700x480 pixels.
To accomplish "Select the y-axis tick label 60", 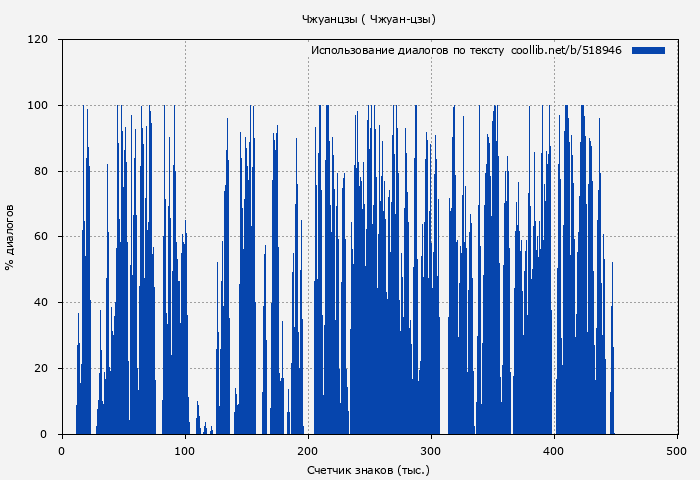I will pyautogui.click(x=41, y=237).
